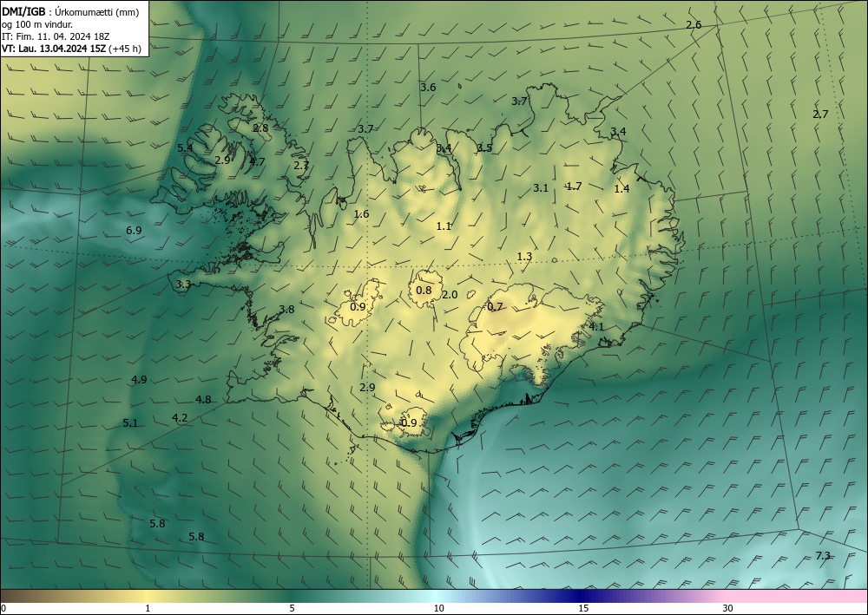Click the 4.9 value over the sea
This screenshot has height=615, width=868.
tap(139, 379)
